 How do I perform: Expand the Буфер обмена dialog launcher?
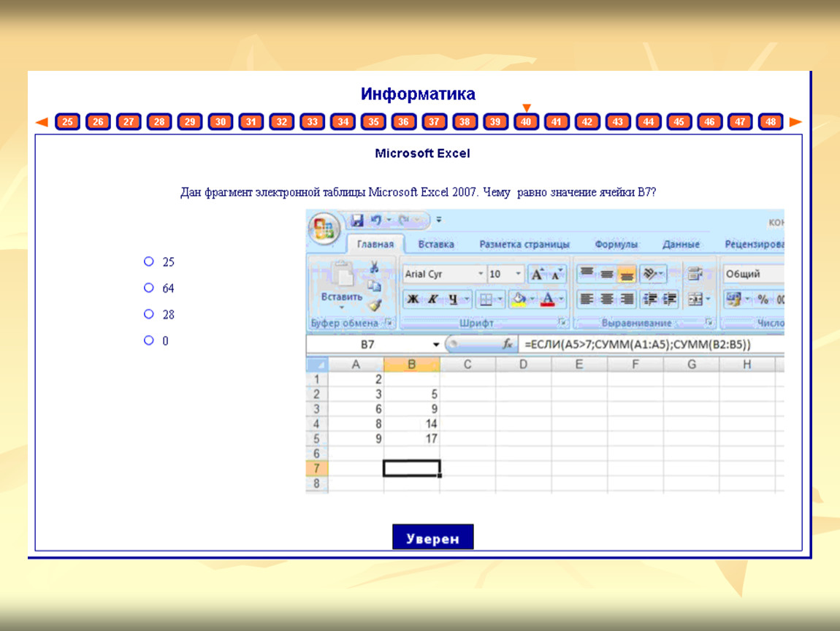(x=389, y=323)
